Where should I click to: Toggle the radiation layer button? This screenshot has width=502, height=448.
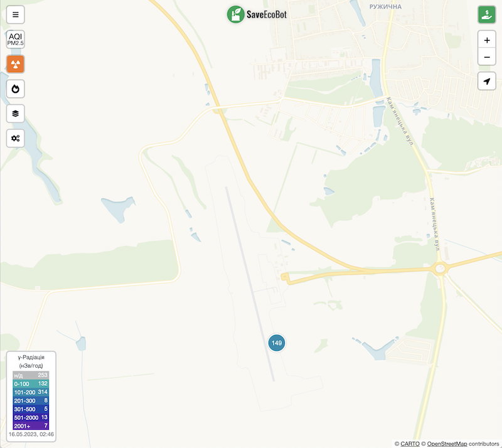pyautogui.click(x=15, y=64)
